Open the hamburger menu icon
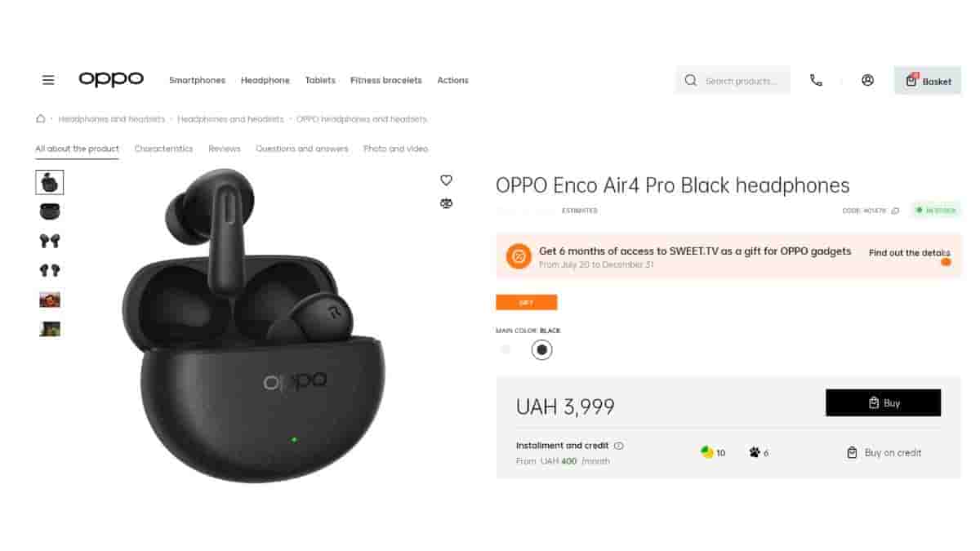Viewport: 980px width, 551px height. 48,80
